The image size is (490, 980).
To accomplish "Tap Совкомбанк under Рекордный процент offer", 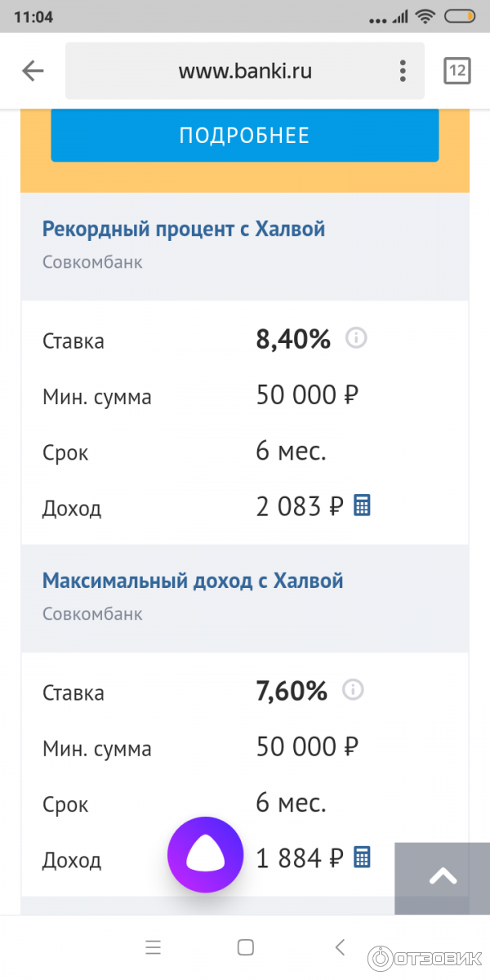I will (92, 262).
